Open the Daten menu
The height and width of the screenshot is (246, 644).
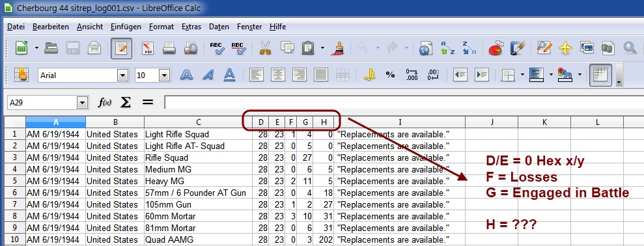click(x=219, y=27)
